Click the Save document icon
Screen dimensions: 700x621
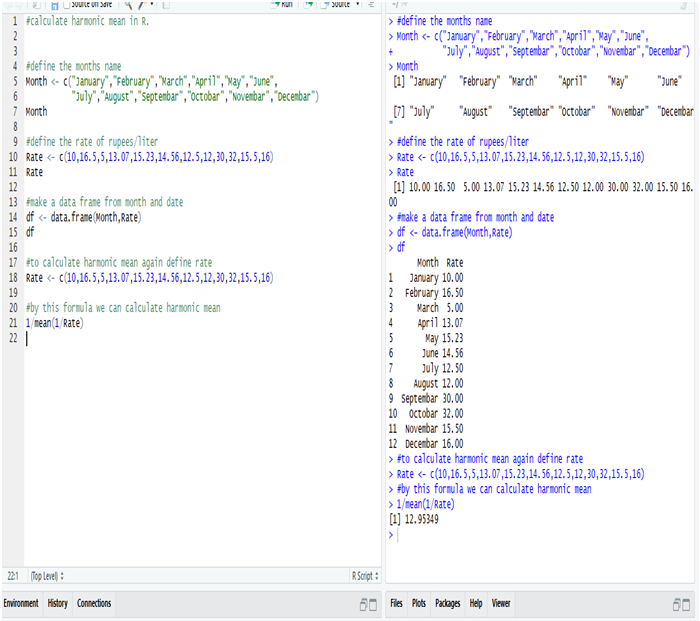coord(54,5)
